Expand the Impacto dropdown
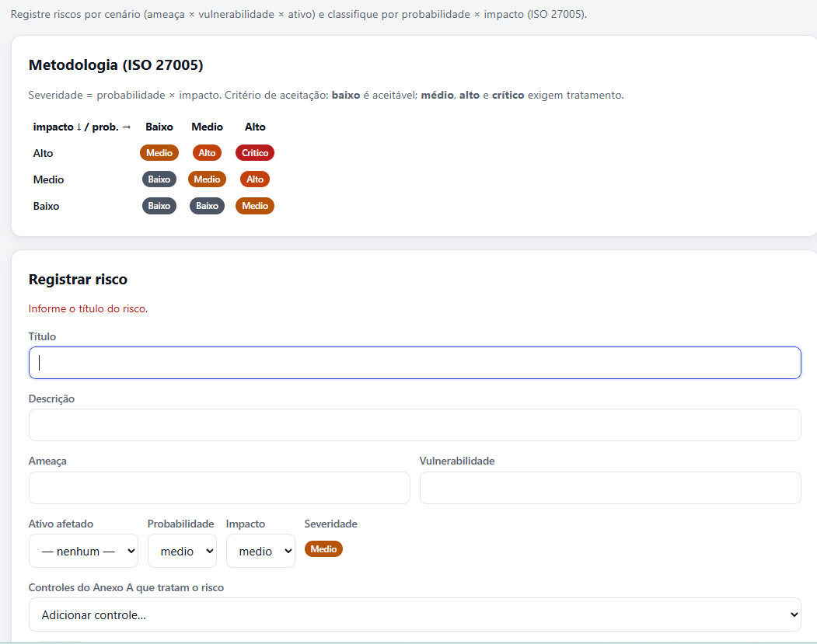 [260, 551]
